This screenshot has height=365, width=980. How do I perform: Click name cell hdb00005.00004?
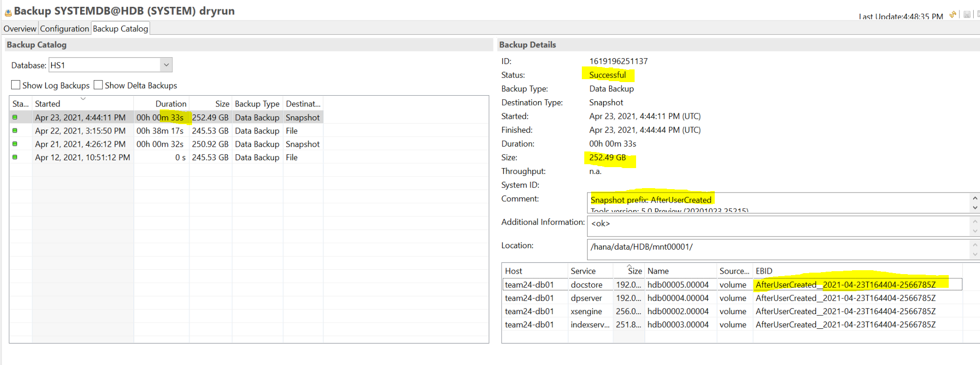[678, 284]
